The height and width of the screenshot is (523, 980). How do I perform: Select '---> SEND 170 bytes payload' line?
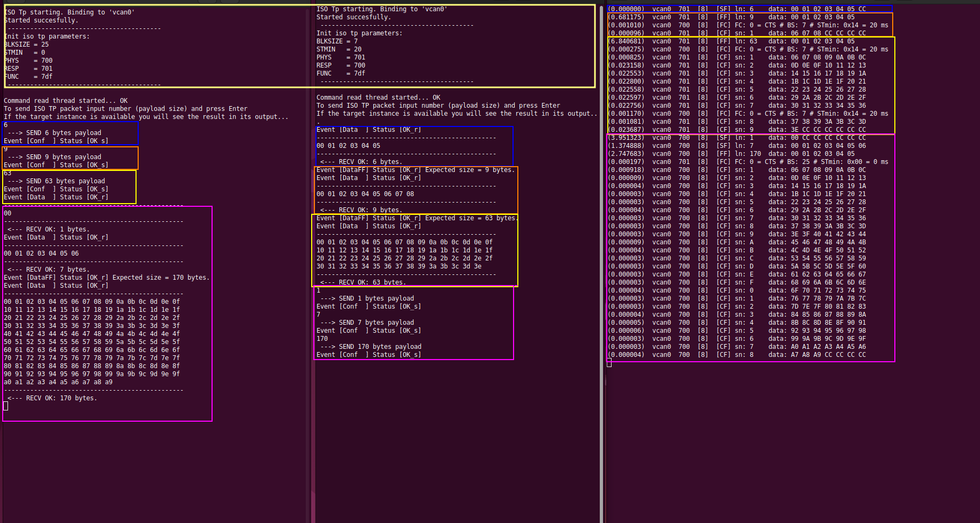point(371,347)
